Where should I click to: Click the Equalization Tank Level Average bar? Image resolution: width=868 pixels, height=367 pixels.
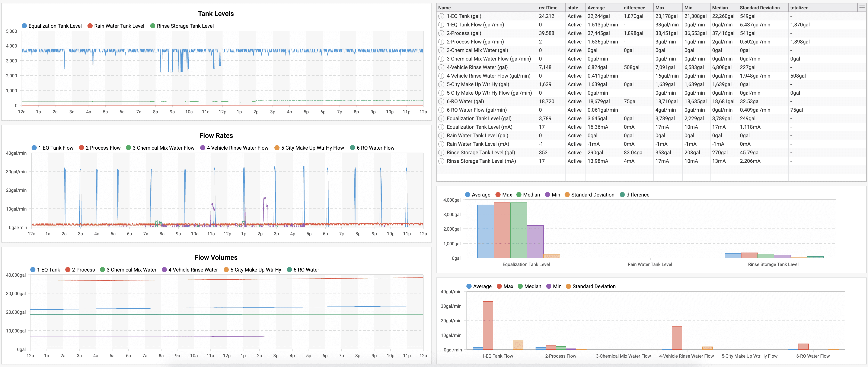[x=486, y=231]
